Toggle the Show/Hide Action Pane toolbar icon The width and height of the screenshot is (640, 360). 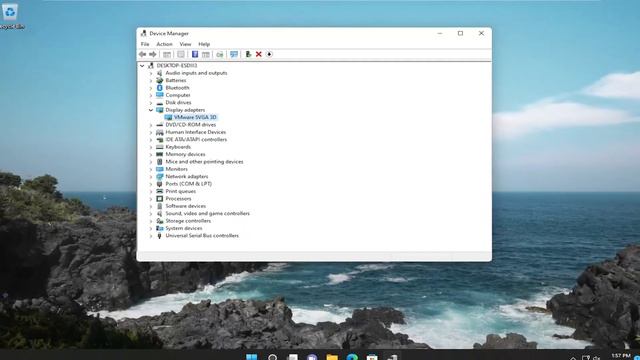(206, 54)
